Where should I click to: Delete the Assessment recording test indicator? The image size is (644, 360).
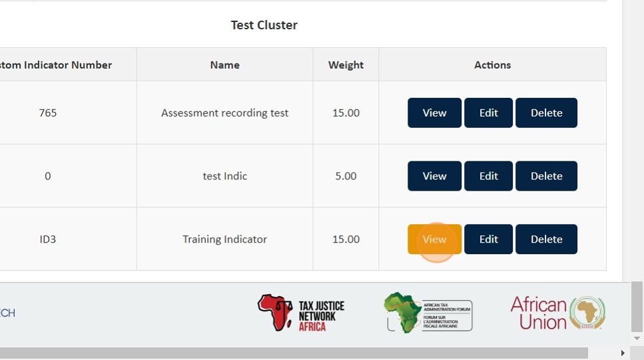click(x=546, y=113)
